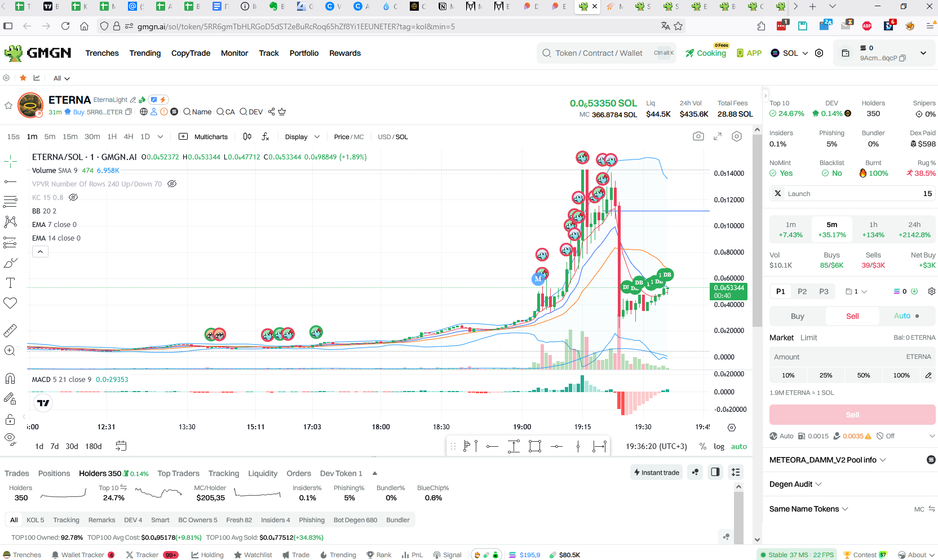Image resolution: width=938 pixels, height=560 pixels.
Task: Open the favorites heart tool
Action: pyautogui.click(x=10, y=303)
